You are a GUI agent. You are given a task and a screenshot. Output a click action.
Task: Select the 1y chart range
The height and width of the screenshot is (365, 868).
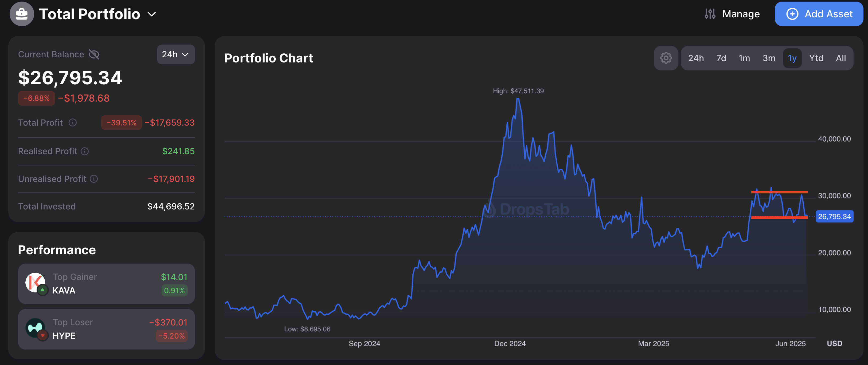click(792, 58)
